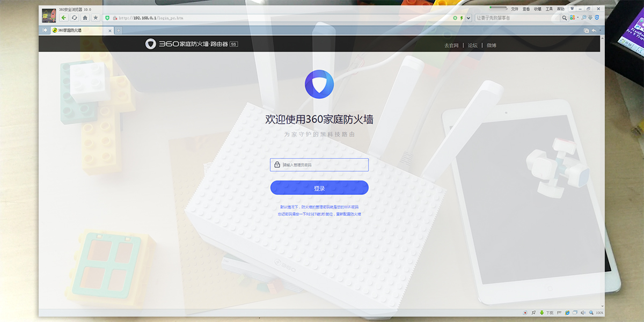Click the padlock site-info icon beside the URL
The width and height of the screenshot is (644, 322).
[x=115, y=18]
